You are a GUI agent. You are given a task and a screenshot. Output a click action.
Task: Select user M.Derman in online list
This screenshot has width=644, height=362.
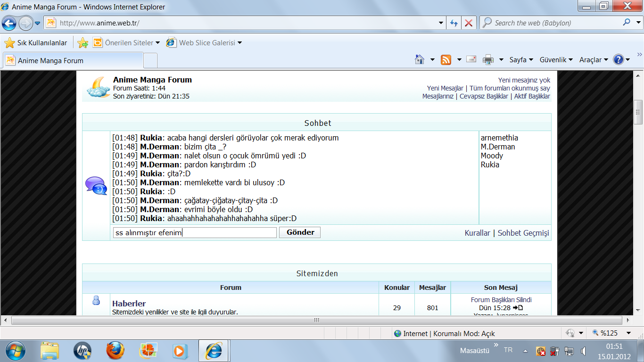coord(498,147)
